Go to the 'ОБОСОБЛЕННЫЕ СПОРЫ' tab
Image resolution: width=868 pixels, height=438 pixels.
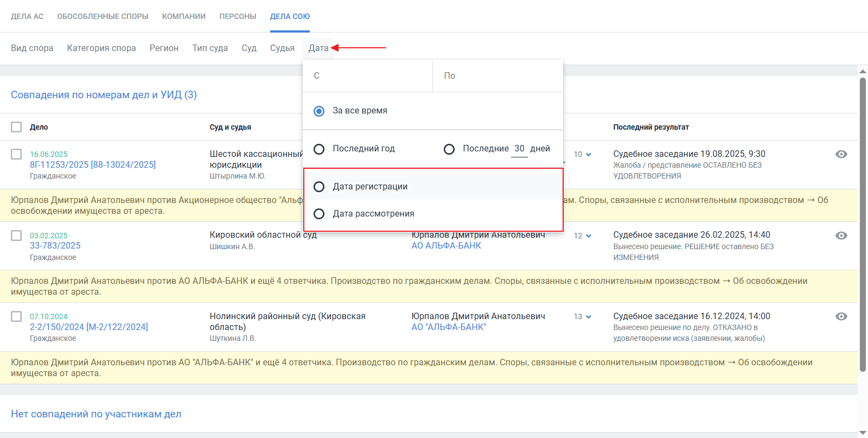pyautogui.click(x=103, y=16)
